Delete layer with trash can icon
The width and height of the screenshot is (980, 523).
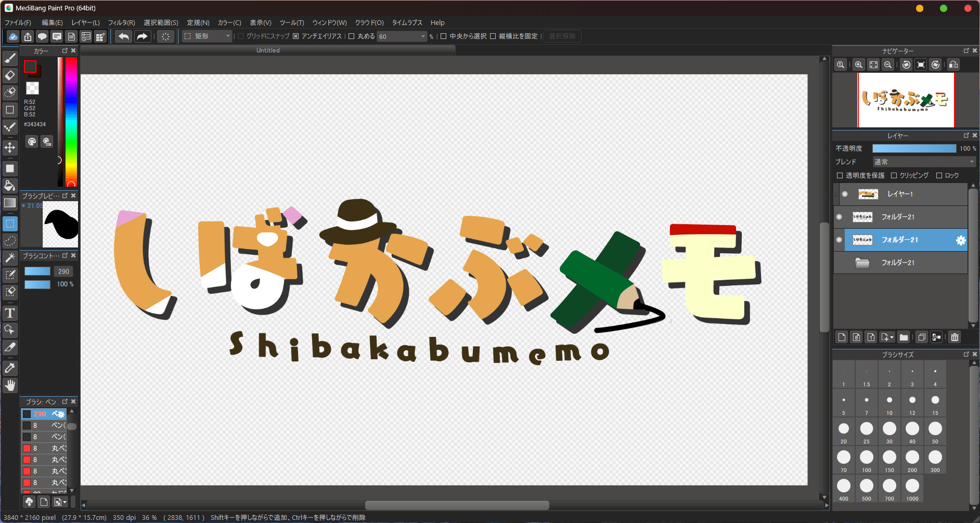[955, 337]
